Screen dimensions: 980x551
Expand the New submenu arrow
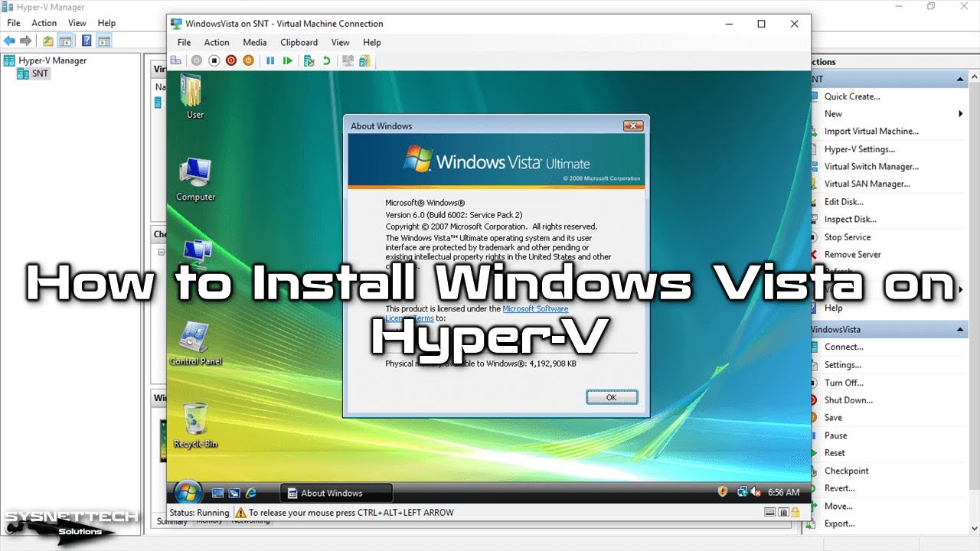[x=960, y=114]
